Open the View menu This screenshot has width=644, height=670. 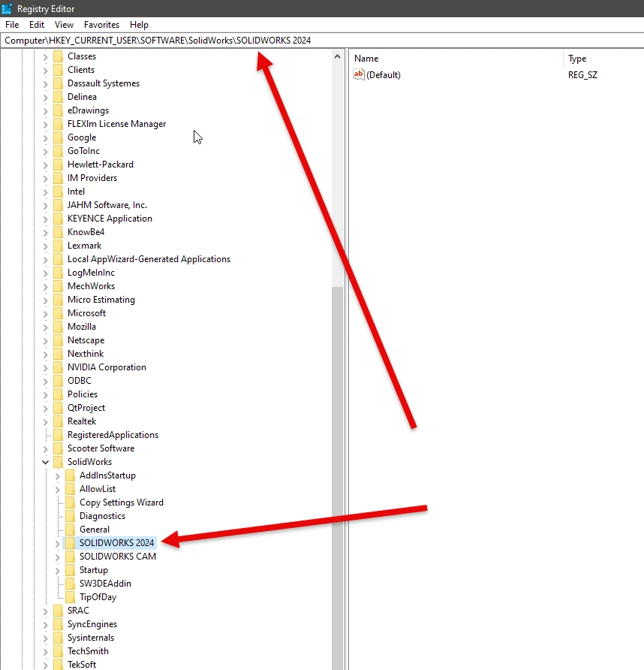64,25
